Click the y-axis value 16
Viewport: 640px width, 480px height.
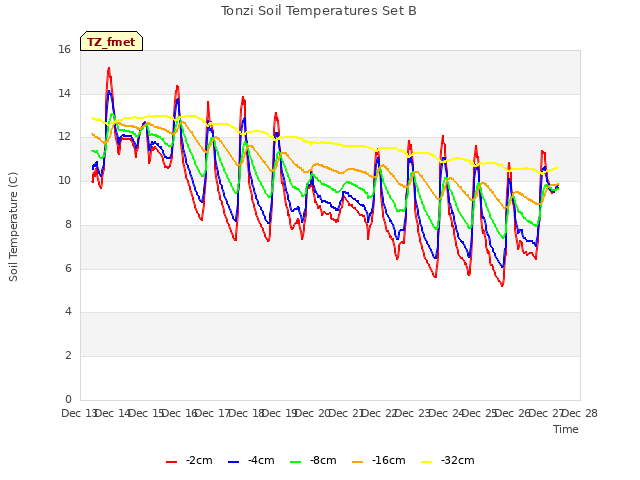pos(64,50)
